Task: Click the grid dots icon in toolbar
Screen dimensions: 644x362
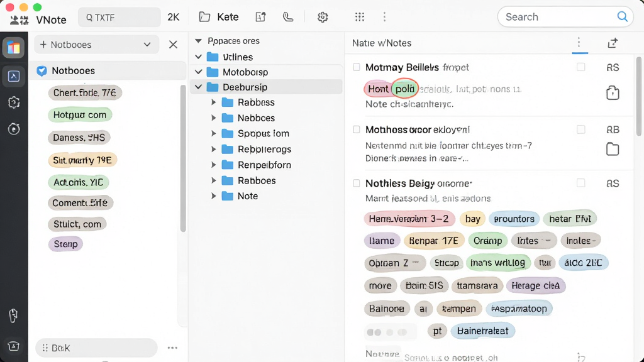Action: pos(359,17)
